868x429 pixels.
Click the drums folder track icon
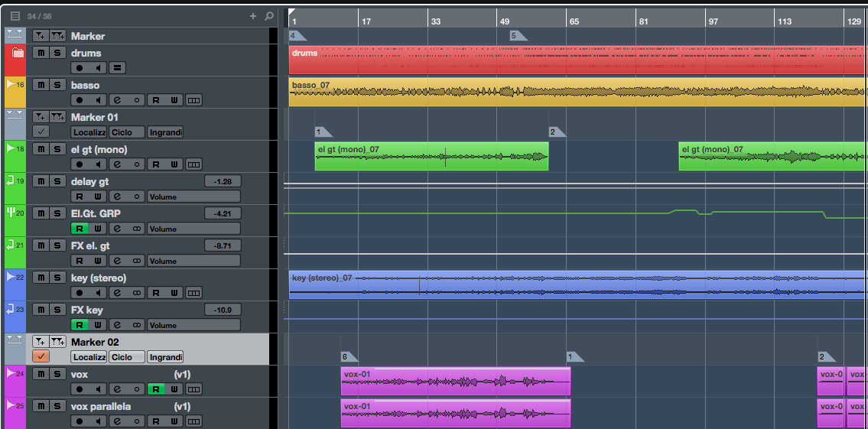[x=18, y=53]
